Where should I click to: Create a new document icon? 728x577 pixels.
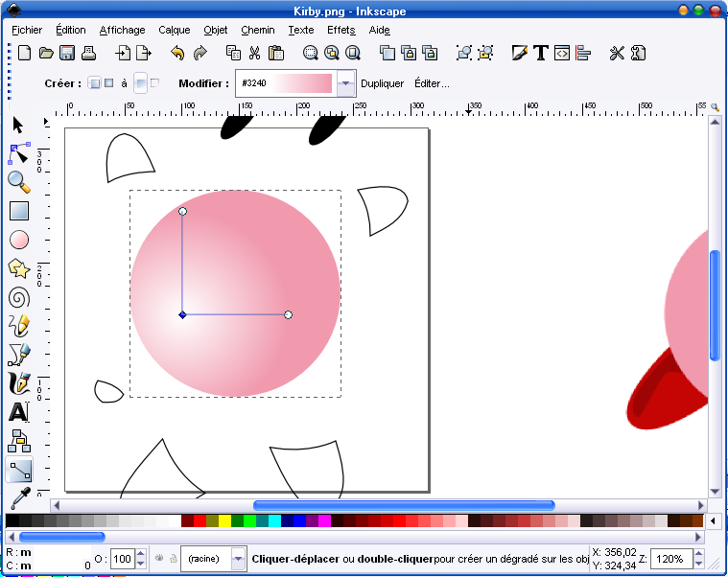point(24,53)
